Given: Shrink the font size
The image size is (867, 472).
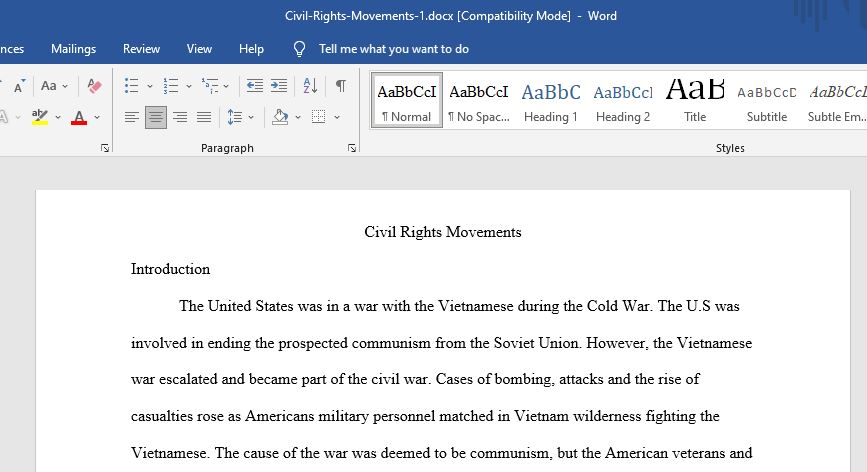Looking at the screenshot, I should pyautogui.click(x=19, y=87).
